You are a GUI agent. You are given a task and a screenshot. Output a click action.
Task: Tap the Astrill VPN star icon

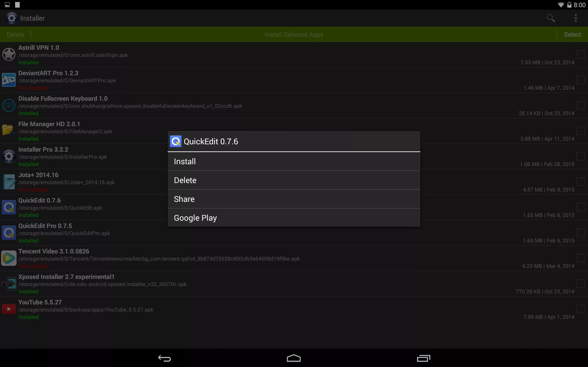click(9, 54)
